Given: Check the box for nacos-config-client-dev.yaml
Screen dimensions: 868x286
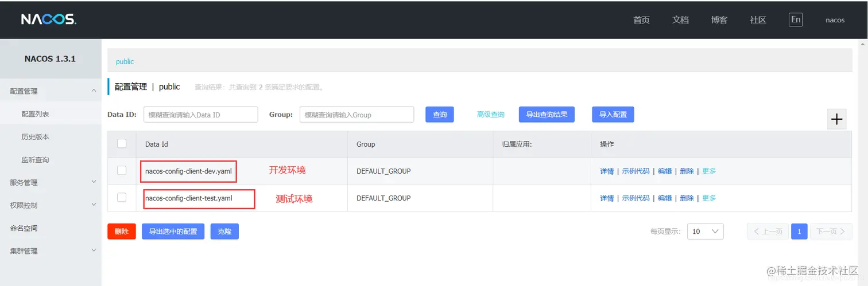Looking at the screenshot, I should [122, 171].
